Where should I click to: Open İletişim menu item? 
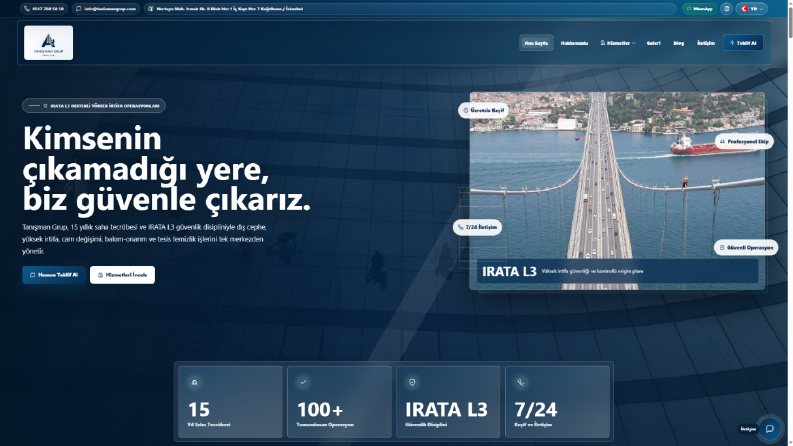click(706, 43)
